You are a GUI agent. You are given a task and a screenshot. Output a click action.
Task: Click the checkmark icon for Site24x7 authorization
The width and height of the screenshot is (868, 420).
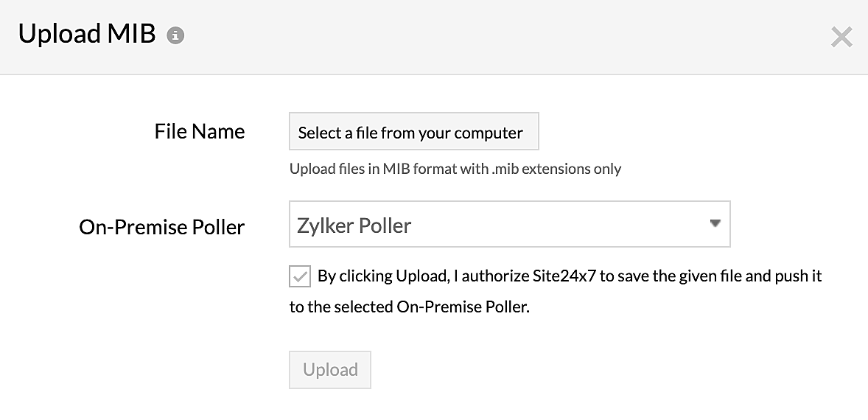point(300,277)
